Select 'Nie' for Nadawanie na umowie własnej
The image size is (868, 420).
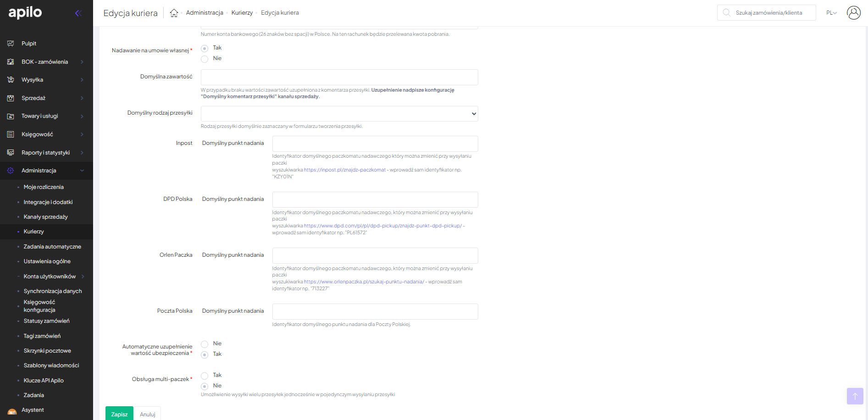tap(205, 59)
